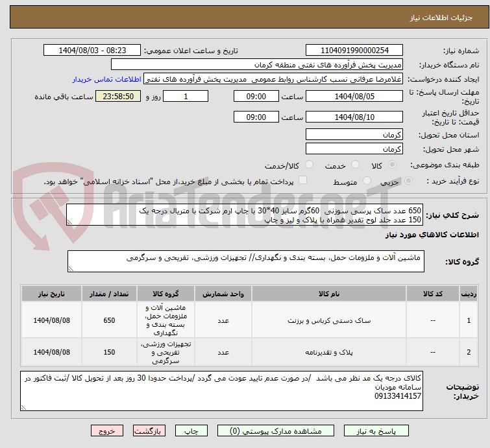Click goods group cell ماشین آلات و ملزومات حمل
This screenshot has height=448, width=490.
click(165, 320)
